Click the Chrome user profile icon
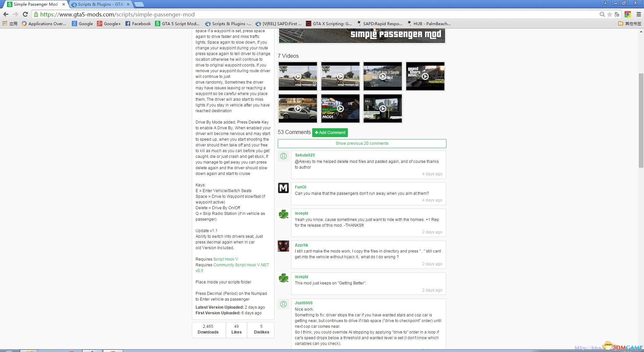This screenshot has height=352, width=644. (x=605, y=3)
